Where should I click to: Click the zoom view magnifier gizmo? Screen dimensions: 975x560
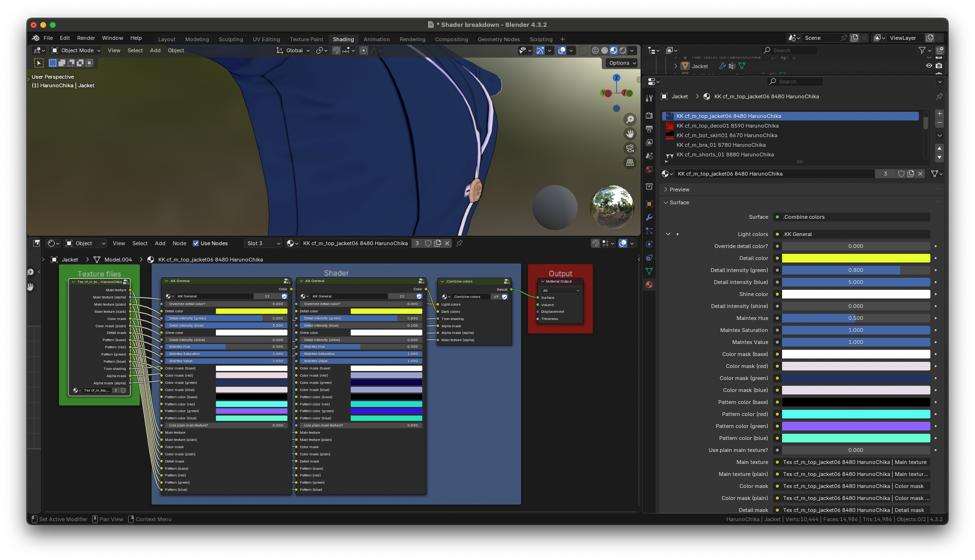coord(630,119)
